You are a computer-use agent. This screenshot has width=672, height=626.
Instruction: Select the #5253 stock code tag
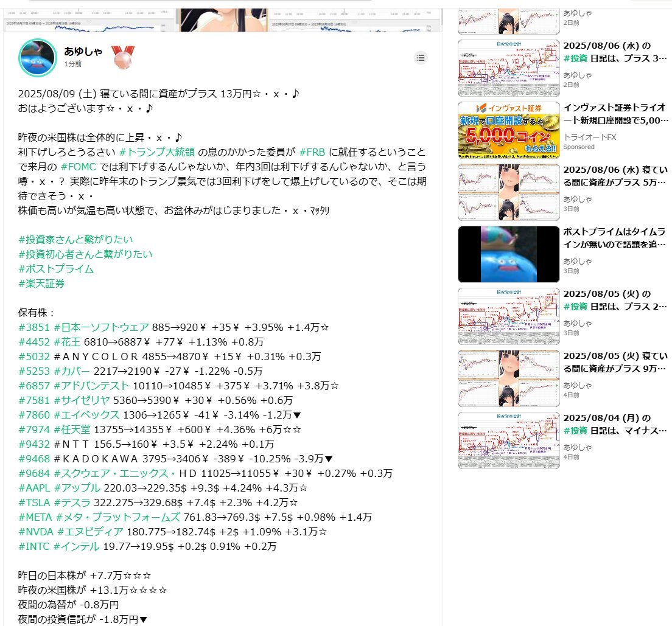pyautogui.click(x=34, y=371)
